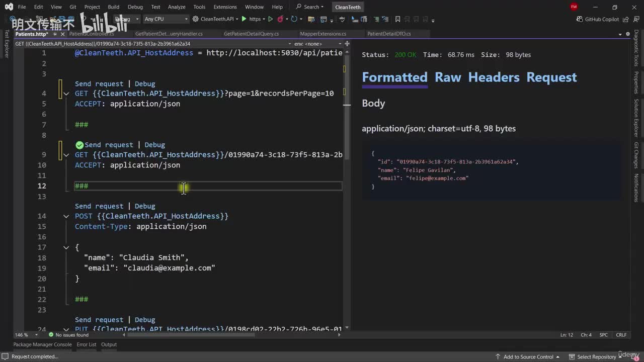Viewport: 644px width, 362px height.
Task: Open the Error List panel
Action: (x=86, y=344)
